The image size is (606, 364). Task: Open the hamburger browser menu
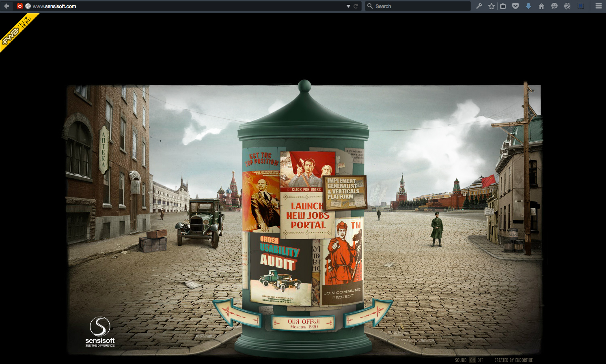(598, 6)
